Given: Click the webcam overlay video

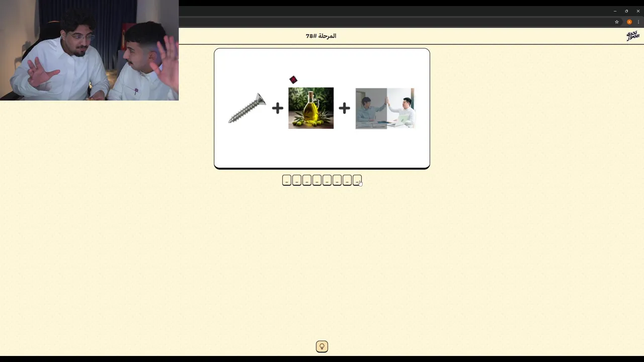Looking at the screenshot, I should pyautogui.click(x=89, y=50).
